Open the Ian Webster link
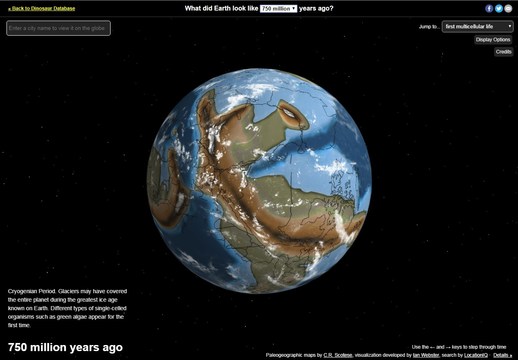Screen dimensions: 518x360 point(426,355)
